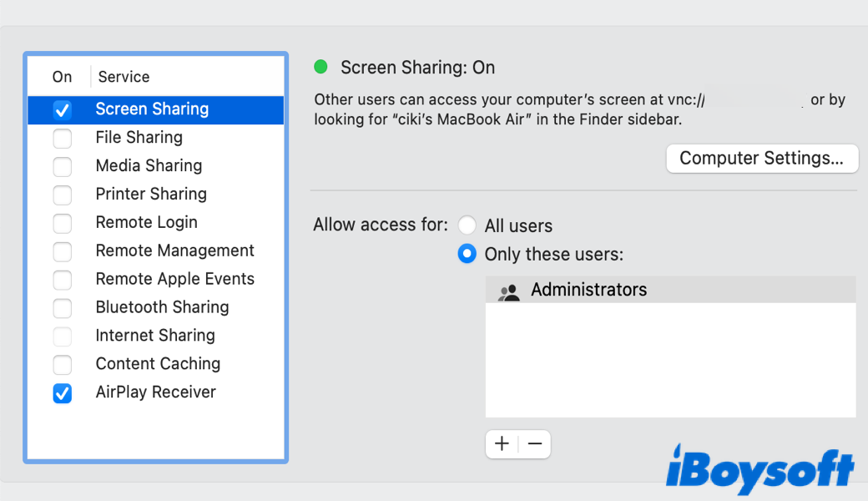Uncheck the Screen Sharing checkbox
Viewport: 868px width, 501px height.
click(63, 109)
